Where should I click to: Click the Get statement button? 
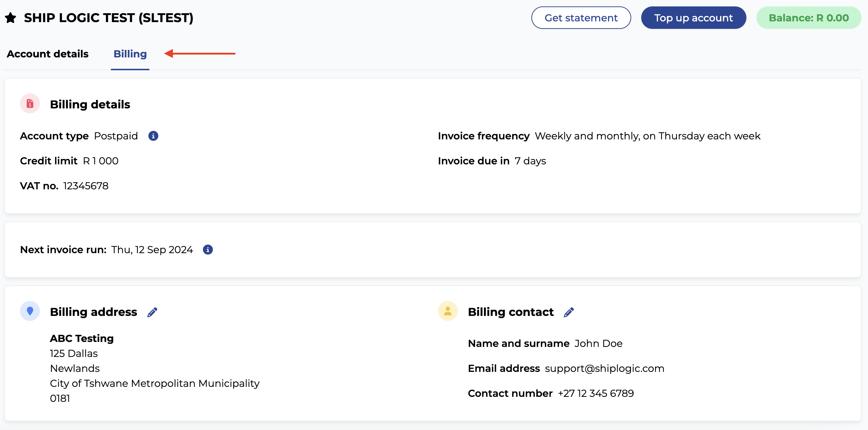pyautogui.click(x=581, y=18)
